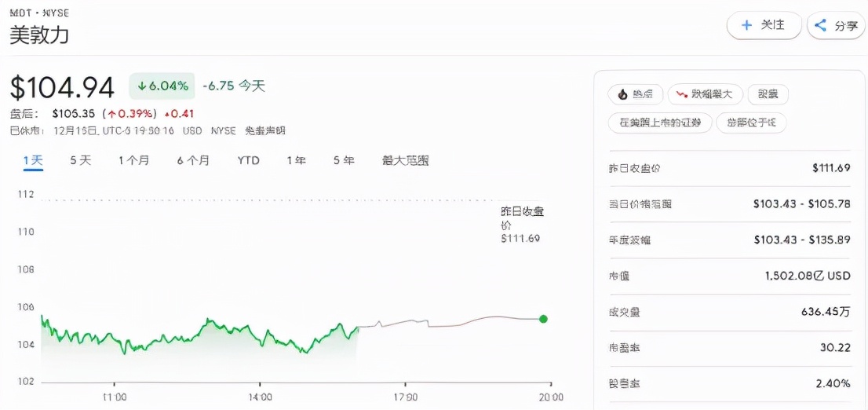Click the green intraday price line
The width and height of the screenshot is (868, 410).
(x=199, y=335)
